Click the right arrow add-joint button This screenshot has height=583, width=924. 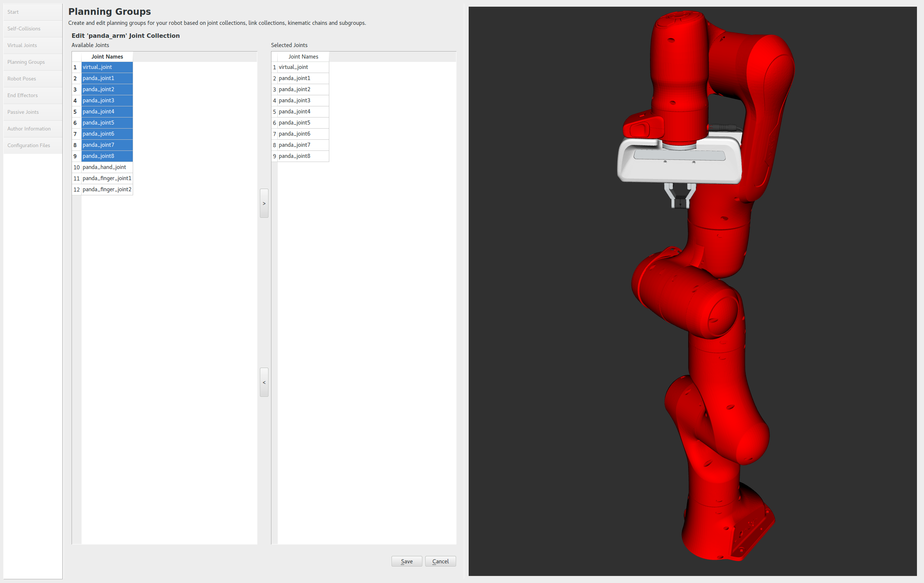(264, 203)
